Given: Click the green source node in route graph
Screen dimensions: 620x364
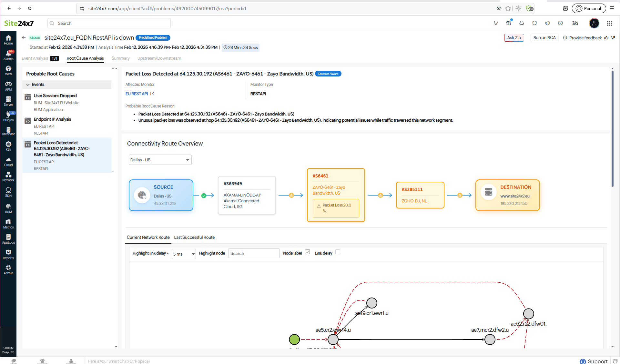Looking at the screenshot, I should [x=294, y=339].
